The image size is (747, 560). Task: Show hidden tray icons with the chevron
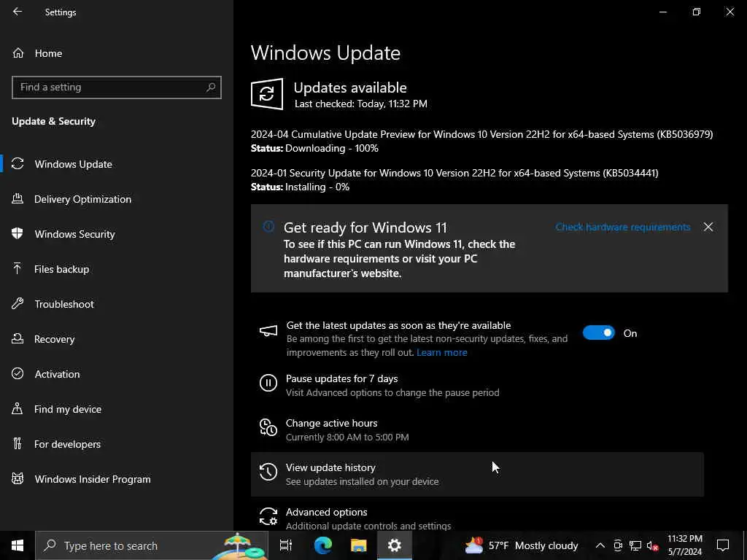(600, 545)
